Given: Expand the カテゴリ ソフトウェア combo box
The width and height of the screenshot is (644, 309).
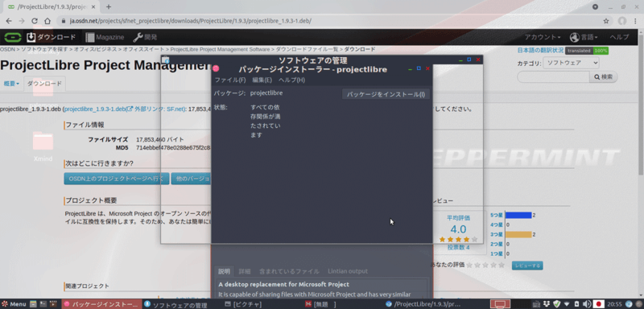Looking at the screenshot, I should pyautogui.click(x=571, y=63).
